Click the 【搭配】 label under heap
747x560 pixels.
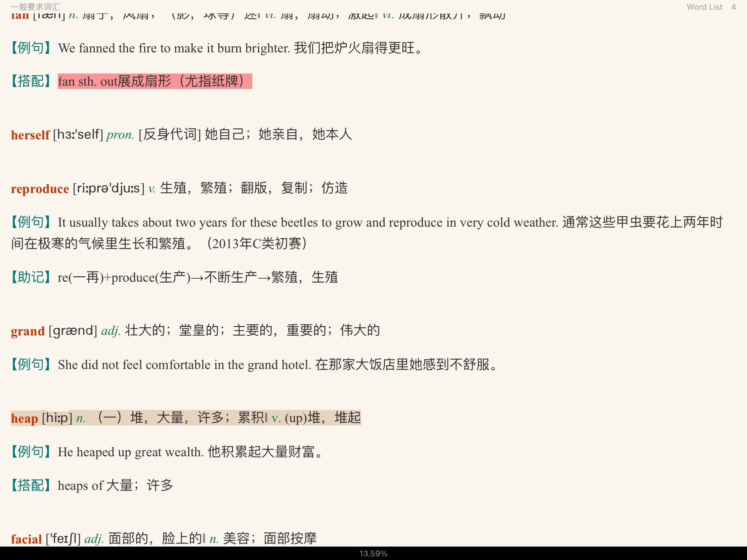31,485
